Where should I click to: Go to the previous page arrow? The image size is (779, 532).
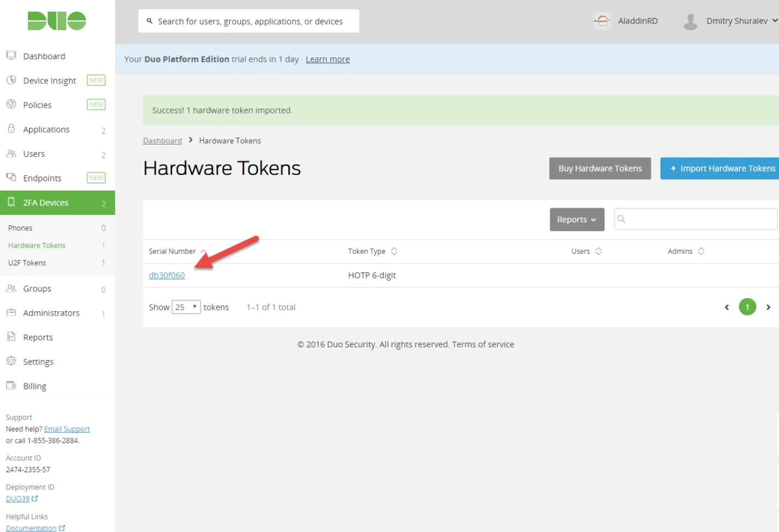click(726, 307)
